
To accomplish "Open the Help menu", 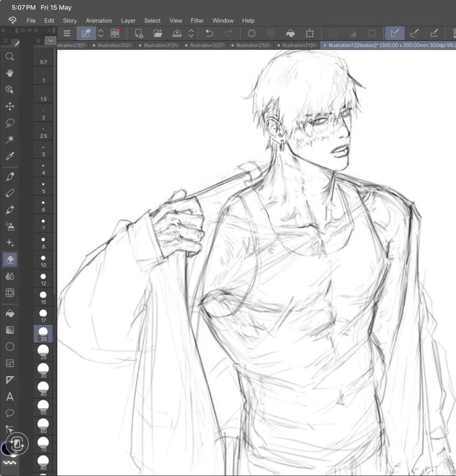I will 248,20.
